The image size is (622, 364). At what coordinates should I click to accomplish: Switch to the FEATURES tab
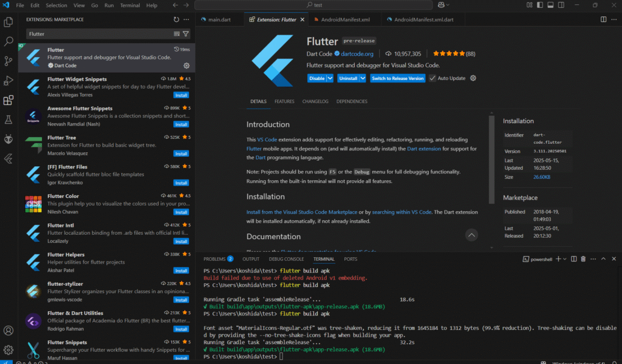(x=284, y=101)
